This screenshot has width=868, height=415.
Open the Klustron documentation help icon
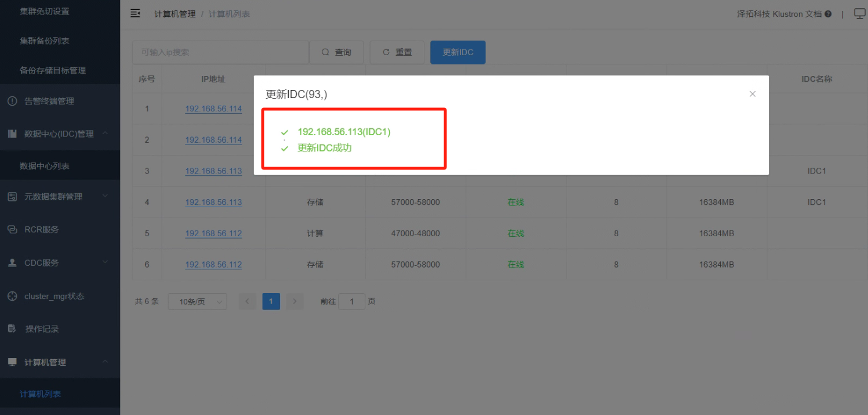coord(828,14)
